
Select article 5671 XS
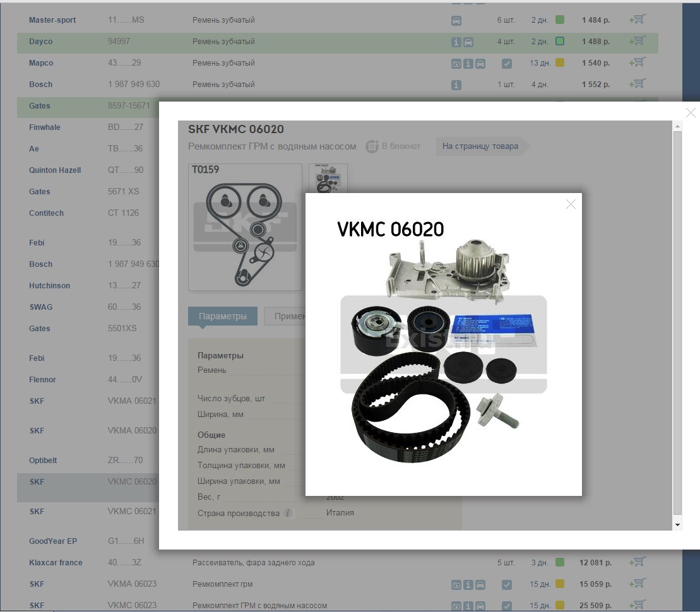(123, 191)
